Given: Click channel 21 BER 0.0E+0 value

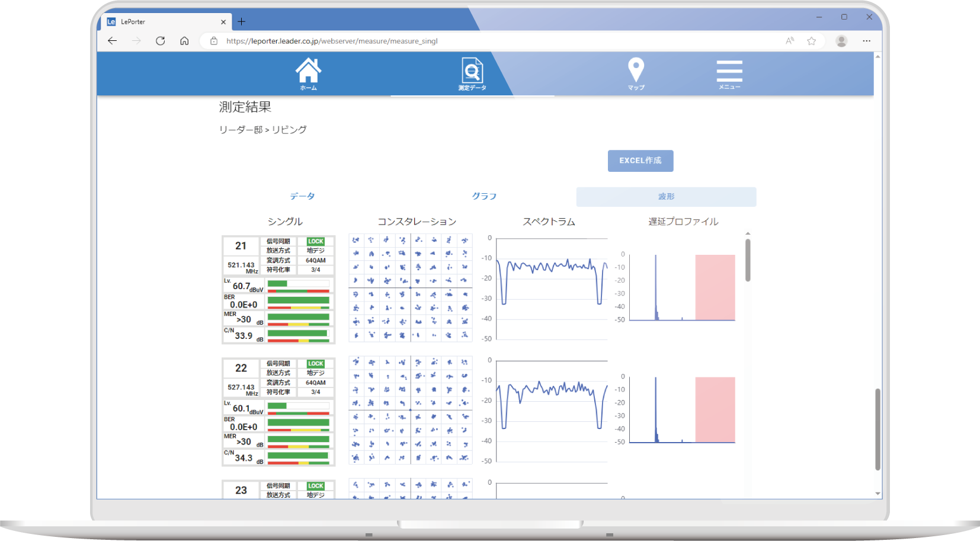Looking at the screenshot, I should click(x=244, y=305).
